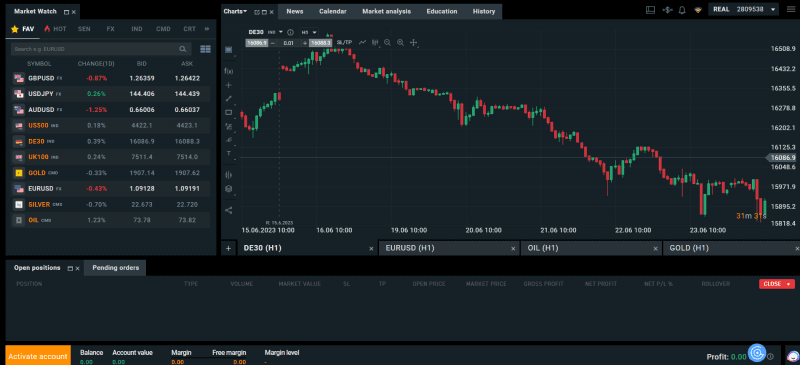Select SILVER row in Market Watch
The height and width of the screenshot is (365, 800).
point(111,204)
